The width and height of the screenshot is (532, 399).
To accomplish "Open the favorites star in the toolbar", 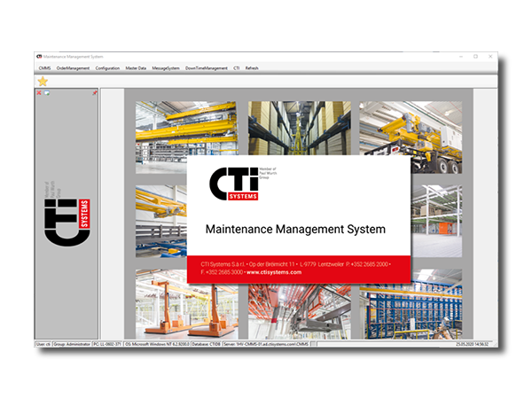I will point(43,82).
